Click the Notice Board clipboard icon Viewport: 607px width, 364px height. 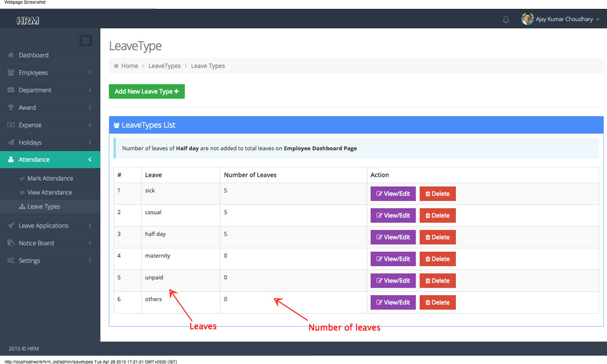[11, 243]
